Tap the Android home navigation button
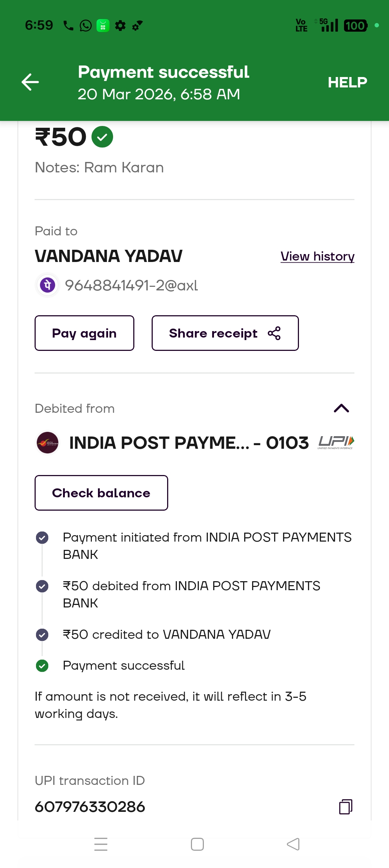Image resolution: width=389 pixels, height=868 pixels. [x=197, y=844]
